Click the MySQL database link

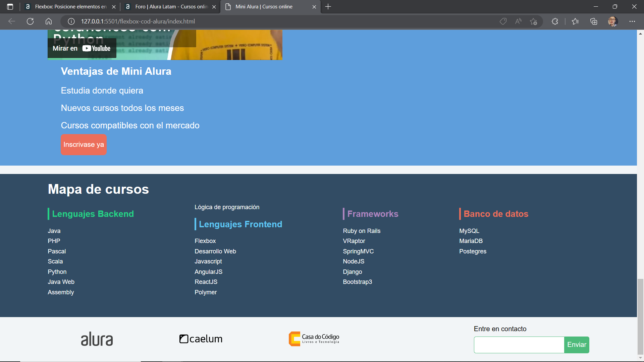pos(469,231)
